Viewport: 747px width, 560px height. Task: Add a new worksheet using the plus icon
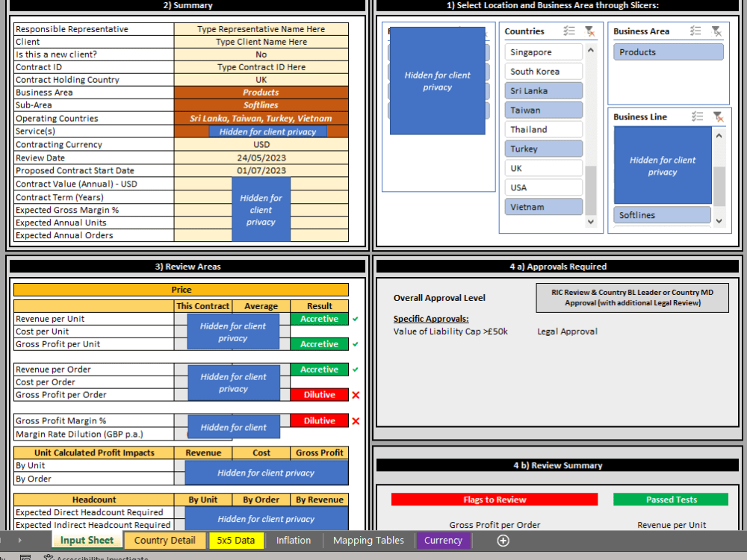(x=503, y=540)
